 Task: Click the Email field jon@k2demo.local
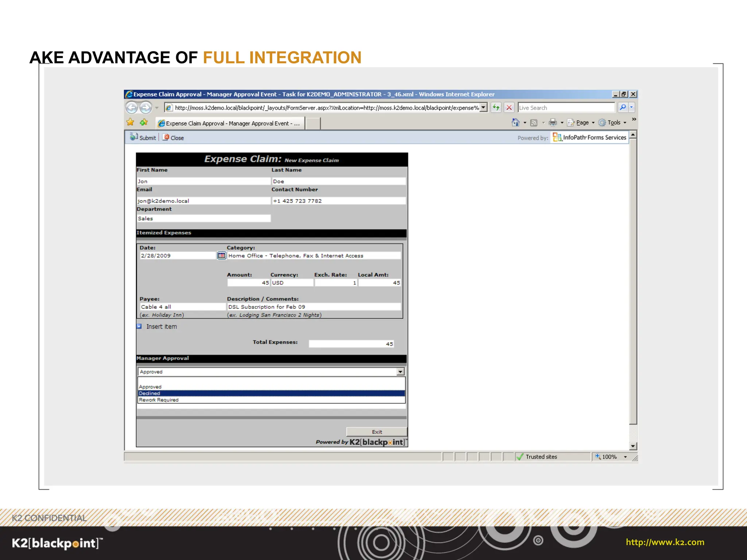coord(204,201)
